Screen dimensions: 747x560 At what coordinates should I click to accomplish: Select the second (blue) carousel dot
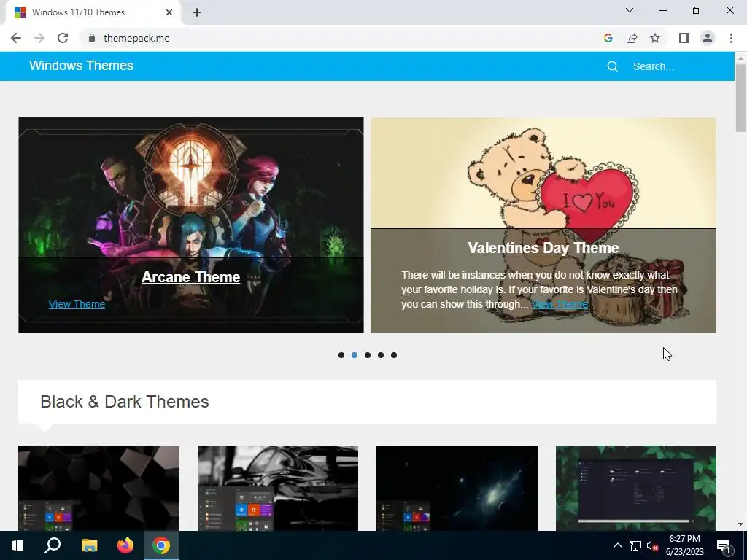[355, 355]
